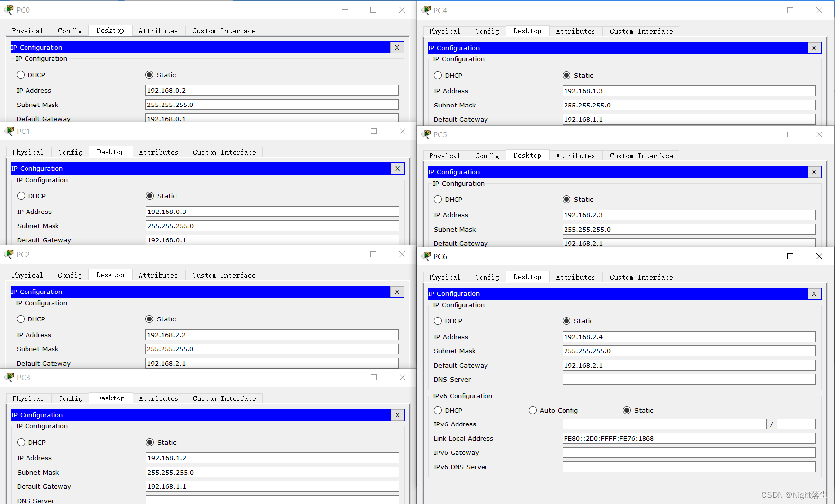Open the Custom Interface tab in PC3
Image resolution: width=835 pixels, height=504 pixels.
tap(224, 398)
